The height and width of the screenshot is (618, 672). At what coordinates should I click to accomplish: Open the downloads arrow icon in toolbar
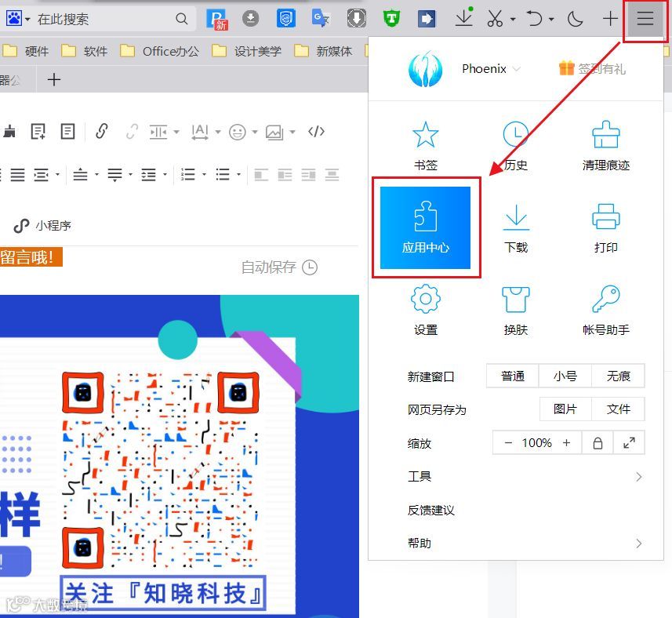(x=463, y=18)
